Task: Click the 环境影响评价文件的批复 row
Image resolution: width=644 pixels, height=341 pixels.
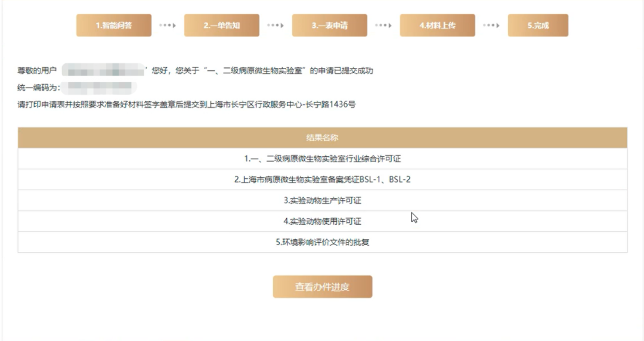Action: tap(322, 242)
